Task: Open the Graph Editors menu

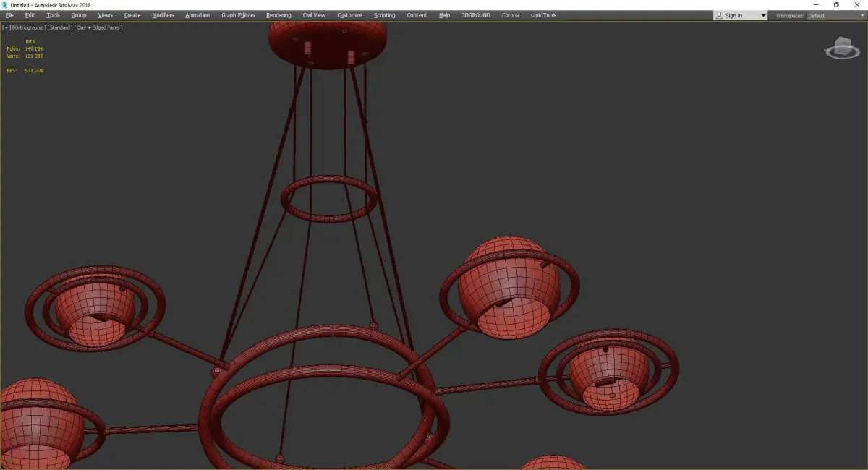Action: point(238,15)
